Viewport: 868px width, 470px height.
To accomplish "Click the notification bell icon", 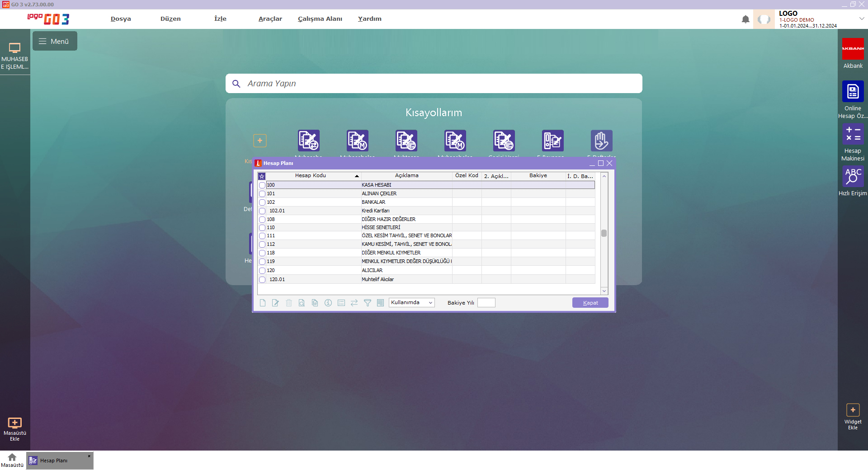I will (745, 19).
